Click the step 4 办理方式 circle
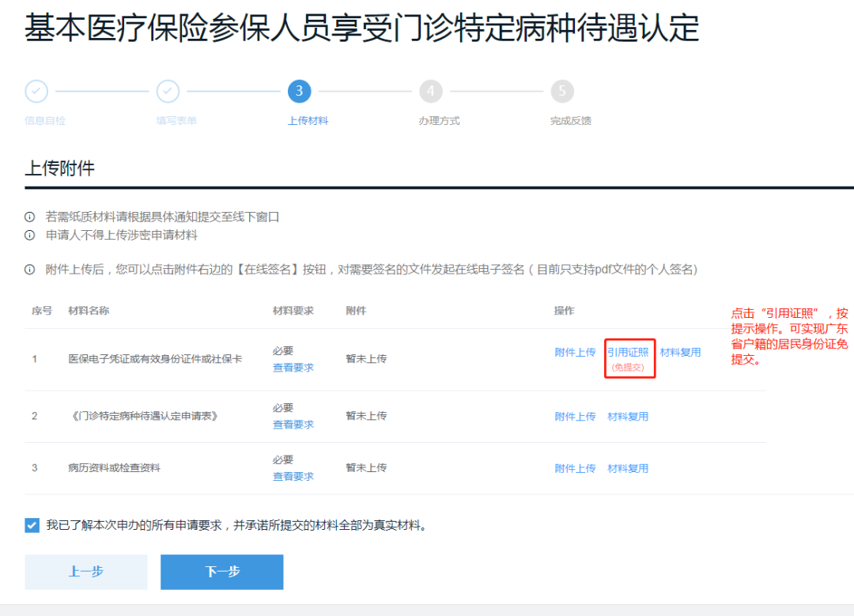 [x=431, y=91]
